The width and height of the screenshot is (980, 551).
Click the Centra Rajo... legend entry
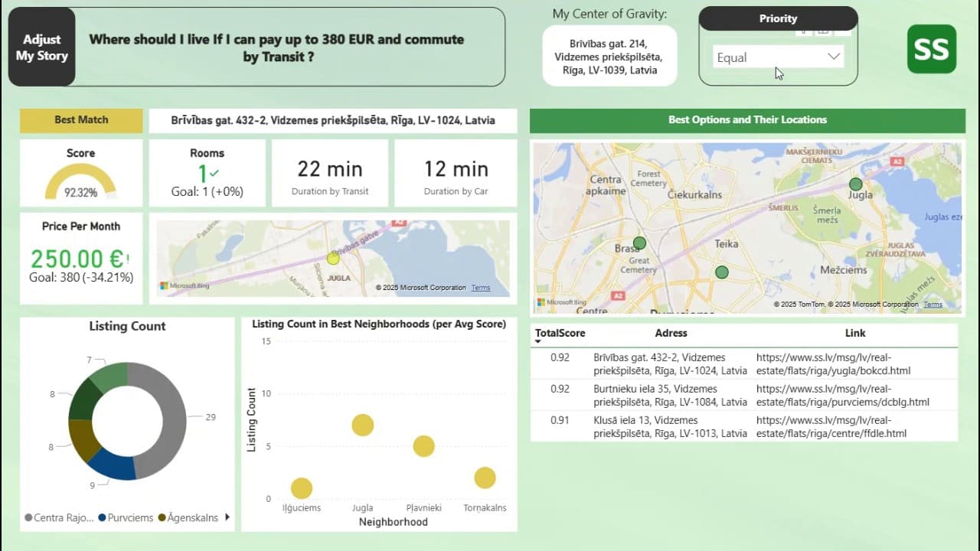coord(60,517)
